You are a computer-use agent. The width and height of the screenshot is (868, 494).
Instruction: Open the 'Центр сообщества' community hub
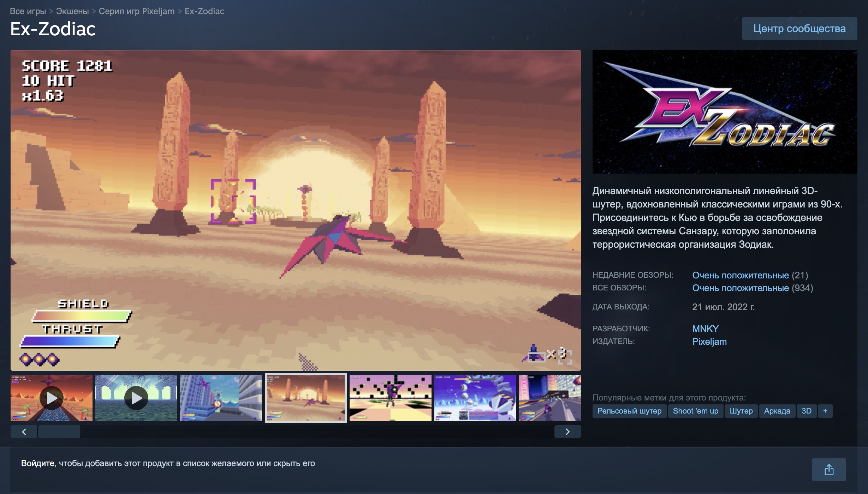(x=799, y=29)
